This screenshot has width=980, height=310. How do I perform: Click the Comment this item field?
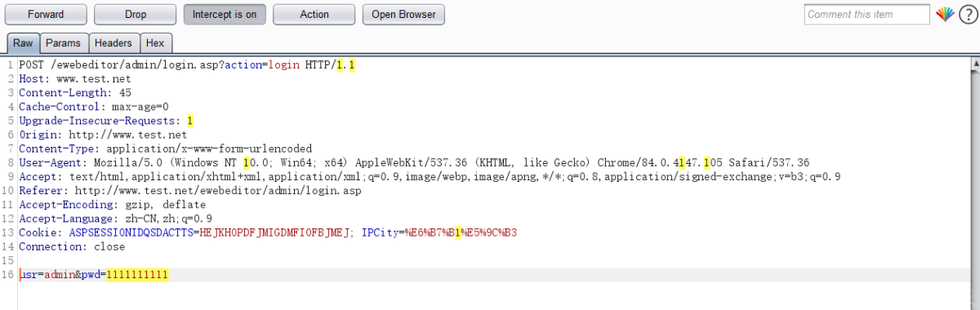coord(867,15)
